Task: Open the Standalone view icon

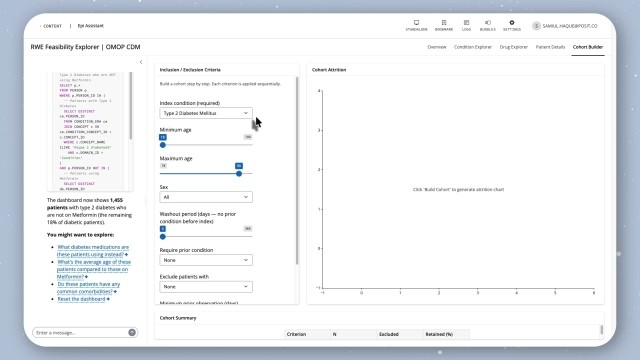Action: tap(416, 22)
